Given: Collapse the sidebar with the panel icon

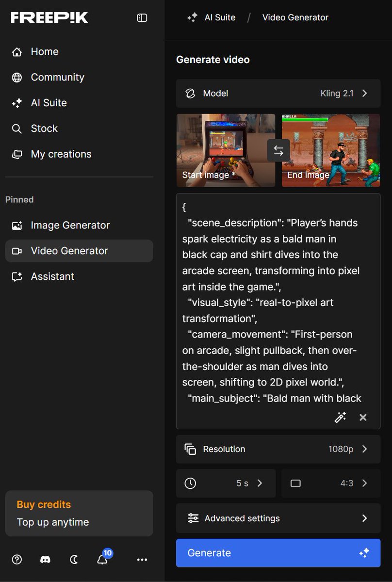Looking at the screenshot, I should [x=142, y=18].
